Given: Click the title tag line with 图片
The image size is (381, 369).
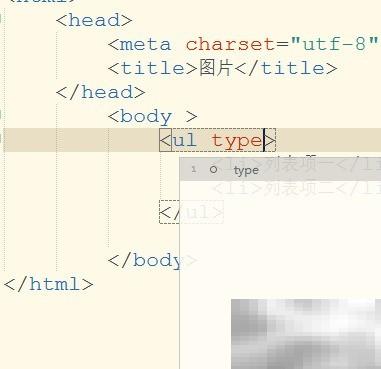Looking at the screenshot, I should [x=223, y=68].
